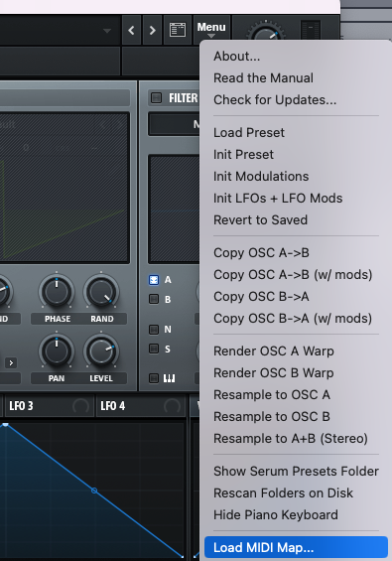Toggle filter routing for oscillator A
Screen dimensions: 392x561
[x=154, y=280]
